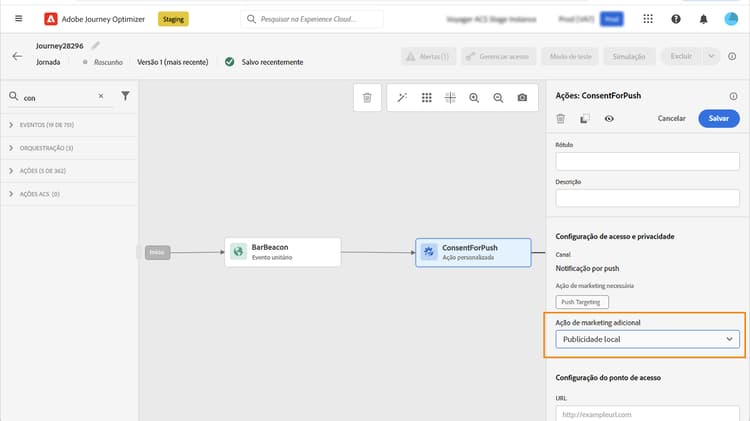
Task: Click the Rótulo input field
Action: [646, 160]
